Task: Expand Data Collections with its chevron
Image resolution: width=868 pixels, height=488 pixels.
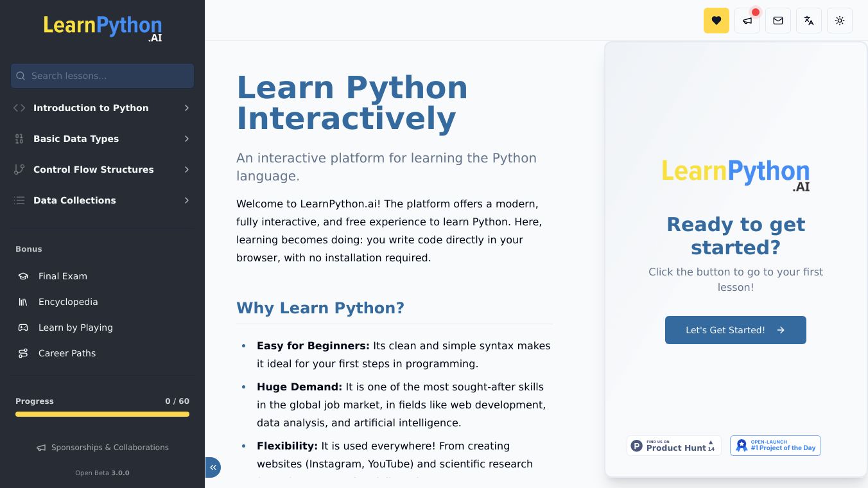Action: point(187,200)
